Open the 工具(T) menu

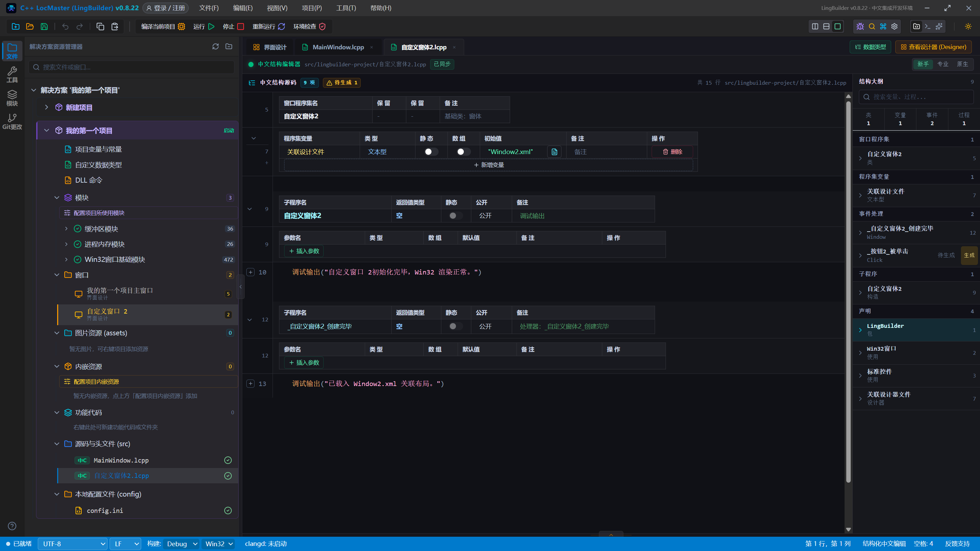point(346,8)
